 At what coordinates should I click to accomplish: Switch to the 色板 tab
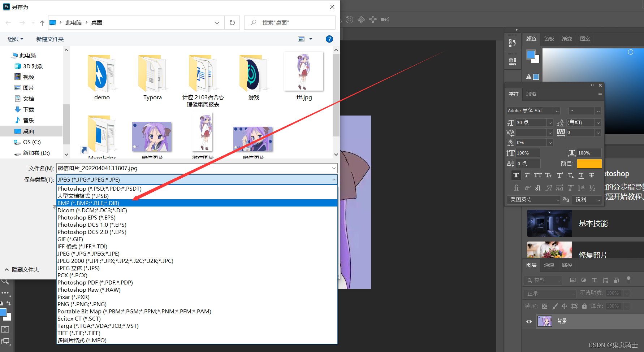549,39
